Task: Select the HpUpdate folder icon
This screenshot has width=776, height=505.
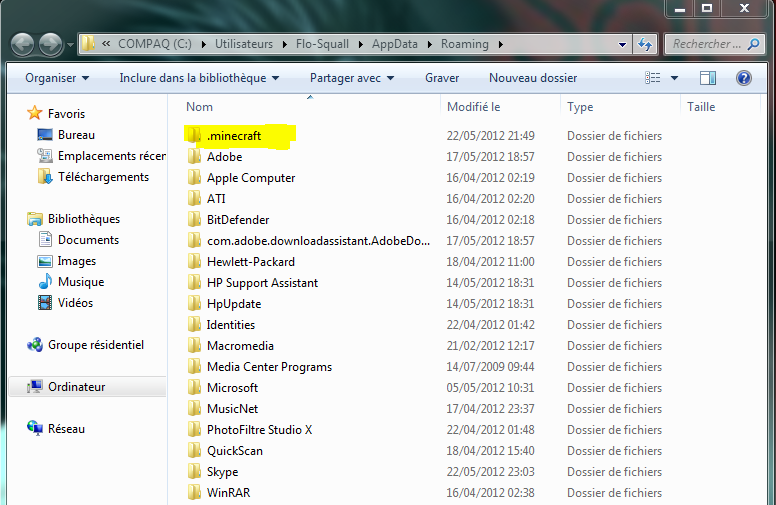Action: point(194,303)
